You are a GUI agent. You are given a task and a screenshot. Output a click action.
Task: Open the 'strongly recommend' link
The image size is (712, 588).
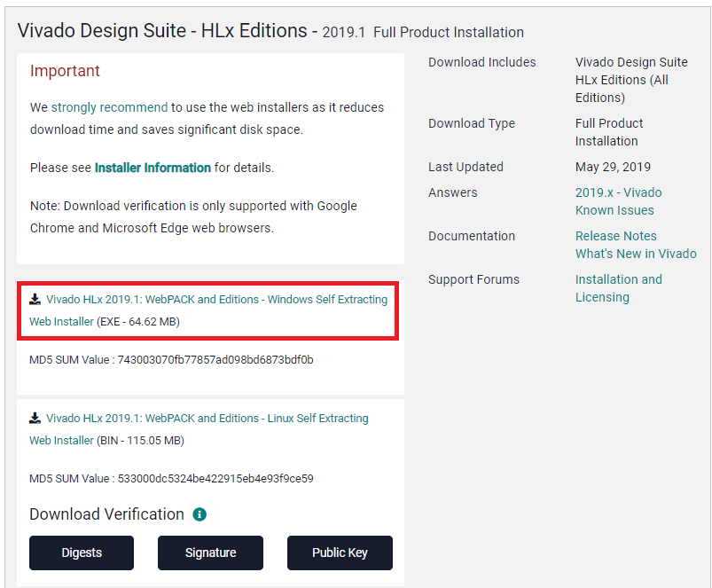(x=109, y=107)
